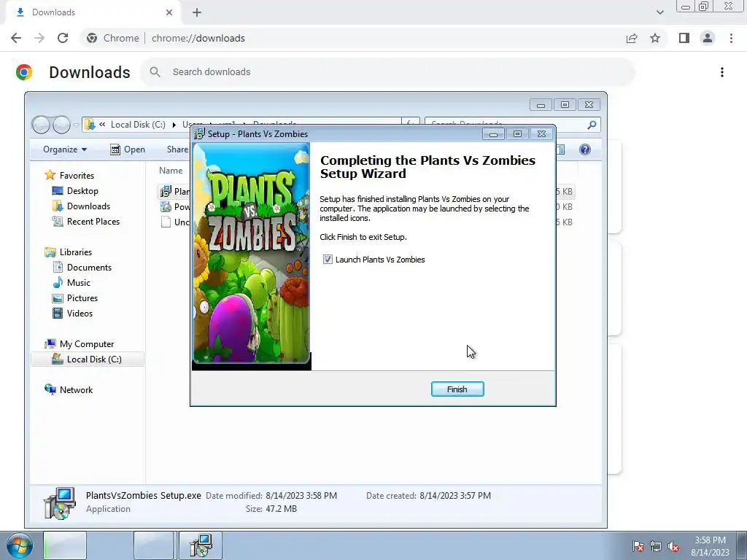Click the setup installer taskbar icon

(x=201, y=545)
